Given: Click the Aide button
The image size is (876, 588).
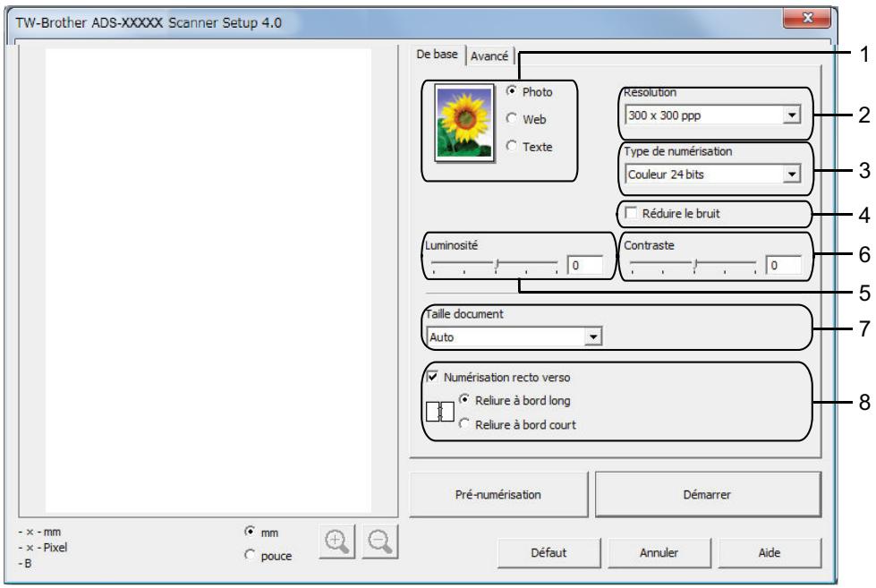Looking at the screenshot, I should (x=770, y=553).
